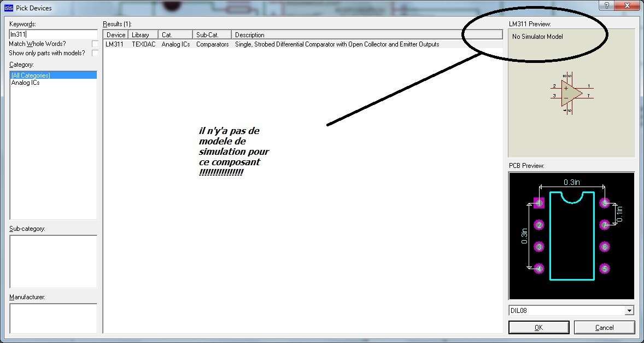The height and width of the screenshot is (343, 644).
Task: Click the ISIS icon in title bar
Action: pyautogui.click(x=9, y=8)
